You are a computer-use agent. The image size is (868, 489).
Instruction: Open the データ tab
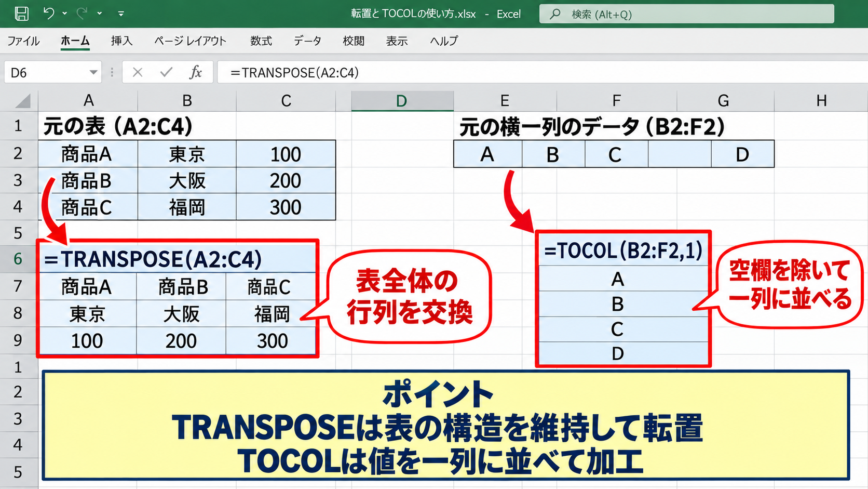coord(307,41)
